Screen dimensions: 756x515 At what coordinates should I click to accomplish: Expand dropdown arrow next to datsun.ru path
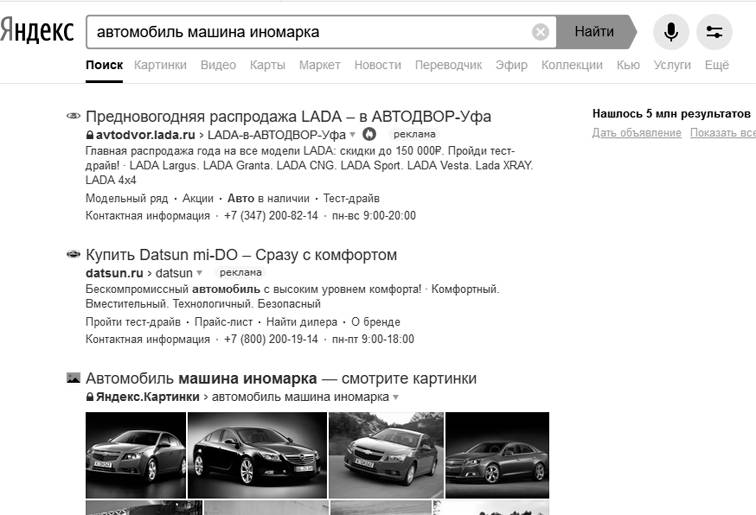(x=199, y=273)
